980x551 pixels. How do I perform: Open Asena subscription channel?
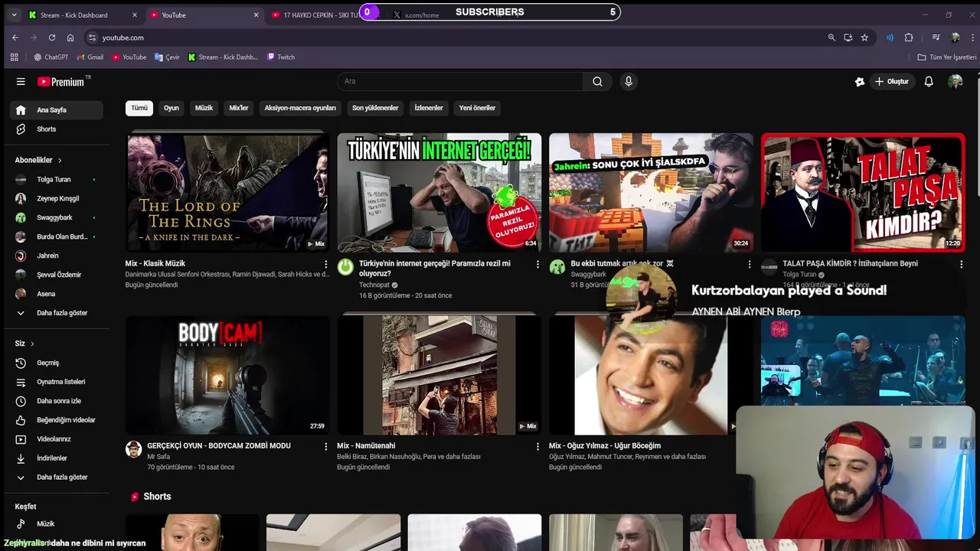[x=57, y=294]
